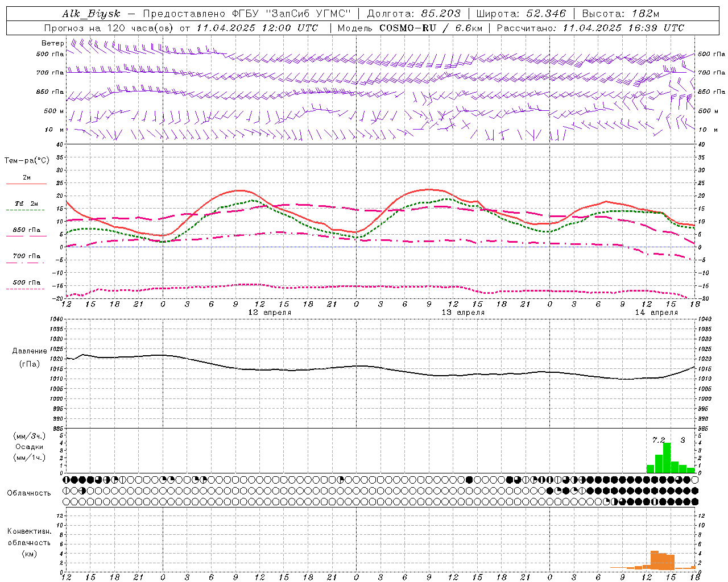This screenshot has width=728, height=582.
Task: Click the 'Тем-ра(°C)' temperature panel label
Action: (x=27, y=161)
